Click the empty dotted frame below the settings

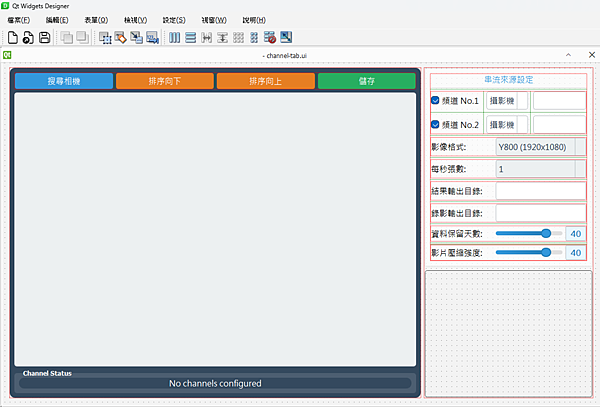(509, 334)
